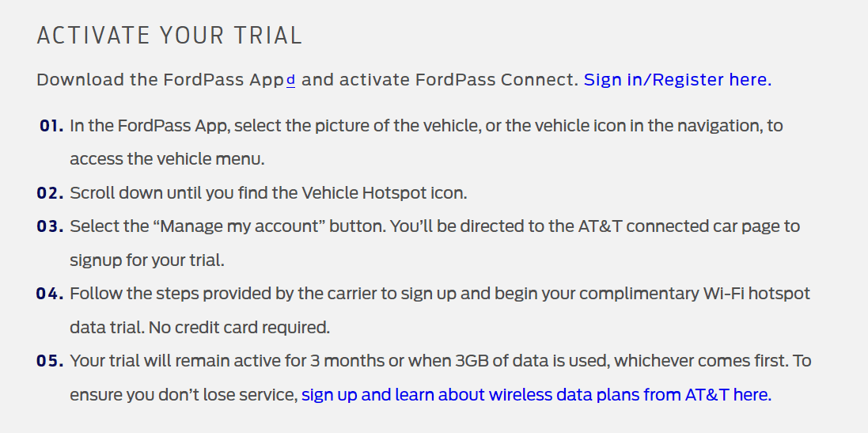868x433 pixels.
Task: Click the step number 05 marker
Action: (50, 361)
